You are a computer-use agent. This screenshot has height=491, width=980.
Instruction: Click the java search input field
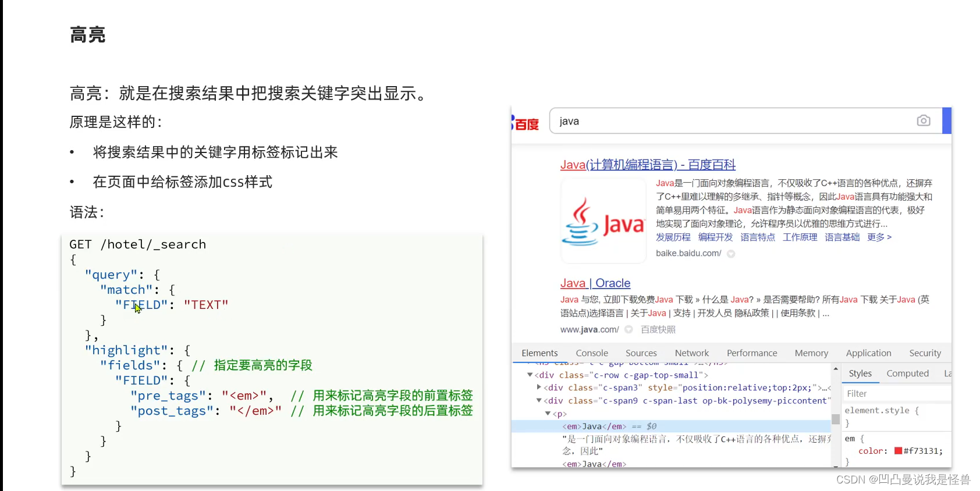coord(745,121)
